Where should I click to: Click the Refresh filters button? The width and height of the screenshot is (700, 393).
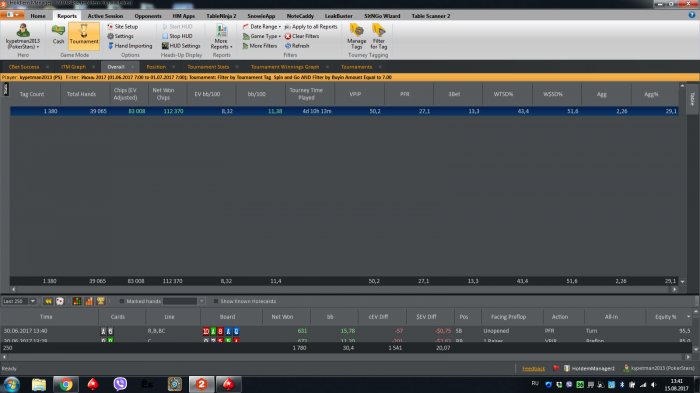coord(297,46)
